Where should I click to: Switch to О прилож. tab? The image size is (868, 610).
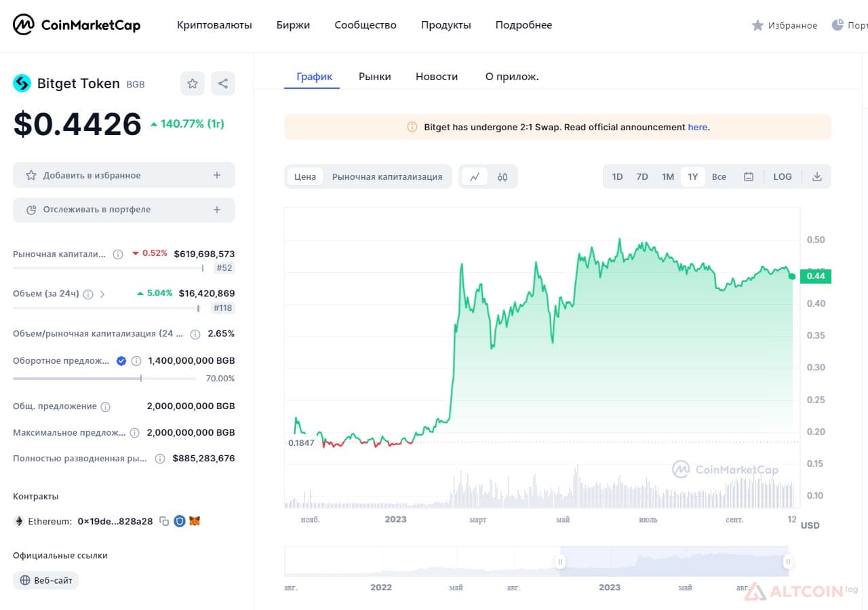coord(512,77)
